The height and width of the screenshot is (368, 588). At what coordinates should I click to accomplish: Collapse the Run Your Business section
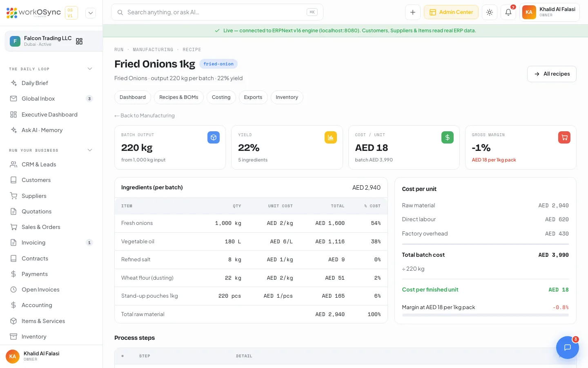pos(90,150)
